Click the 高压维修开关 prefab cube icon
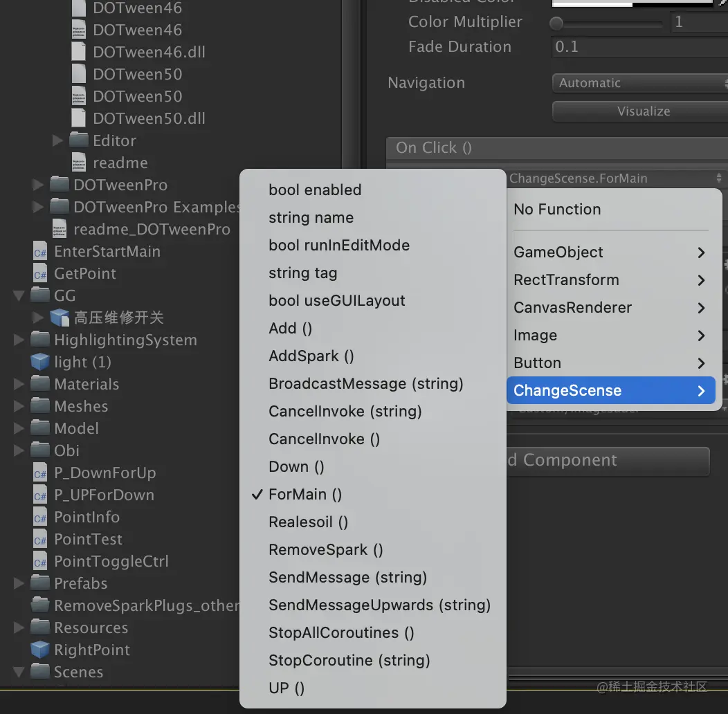This screenshot has height=714, width=728. (60, 318)
